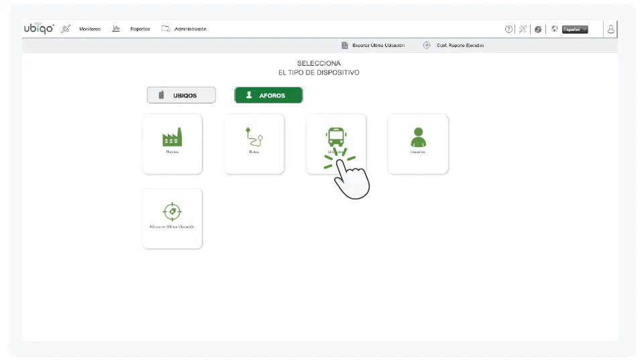Click the help question mark icon

tap(508, 29)
